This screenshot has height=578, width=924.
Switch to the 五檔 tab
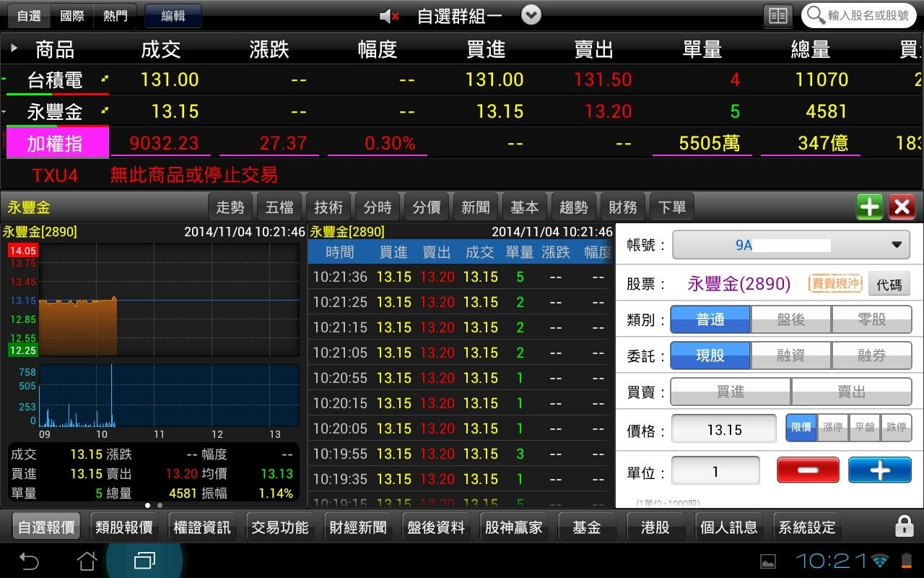pyautogui.click(x=279, y=207)
